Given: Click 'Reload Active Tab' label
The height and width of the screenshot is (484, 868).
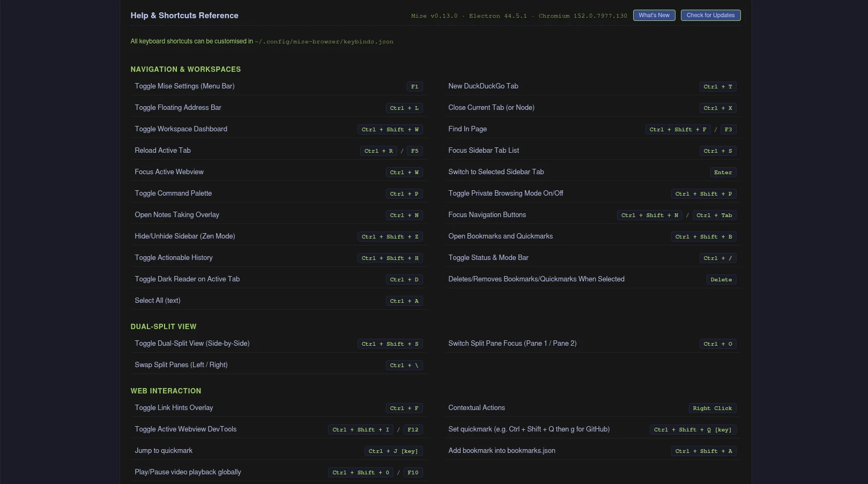Looking at the screenshot, I should 163,151.
